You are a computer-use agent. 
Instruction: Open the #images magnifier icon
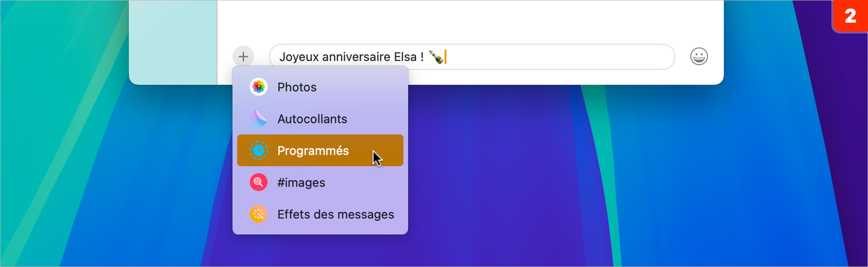pyautogui.click(x=258, y=182)
